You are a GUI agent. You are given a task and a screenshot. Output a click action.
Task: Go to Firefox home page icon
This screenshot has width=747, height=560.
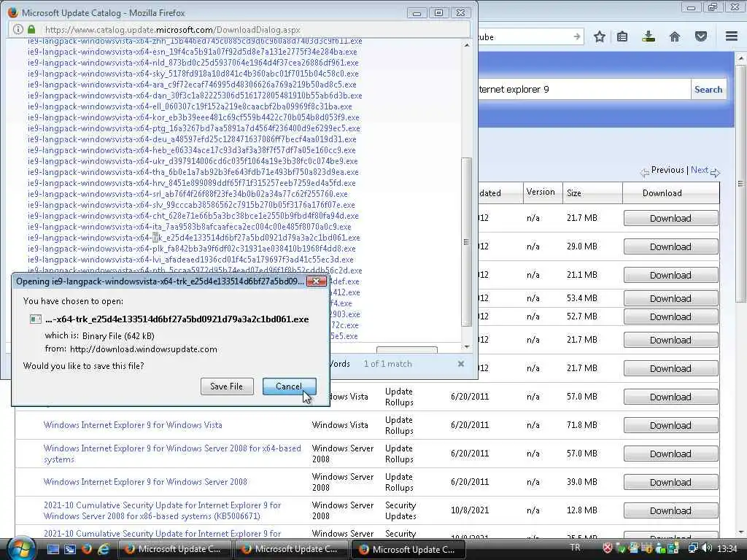(x=675, y=36)
